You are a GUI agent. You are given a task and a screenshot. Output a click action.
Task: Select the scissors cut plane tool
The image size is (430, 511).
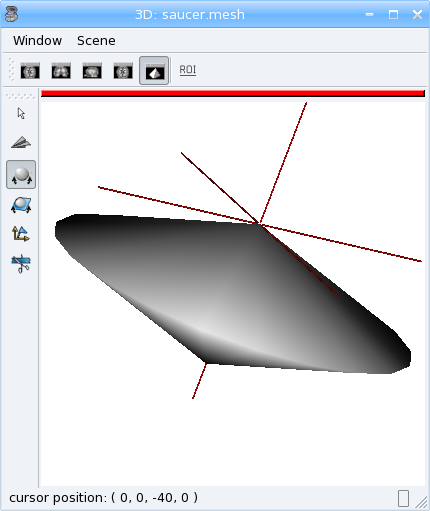click(x=21, y=263)
